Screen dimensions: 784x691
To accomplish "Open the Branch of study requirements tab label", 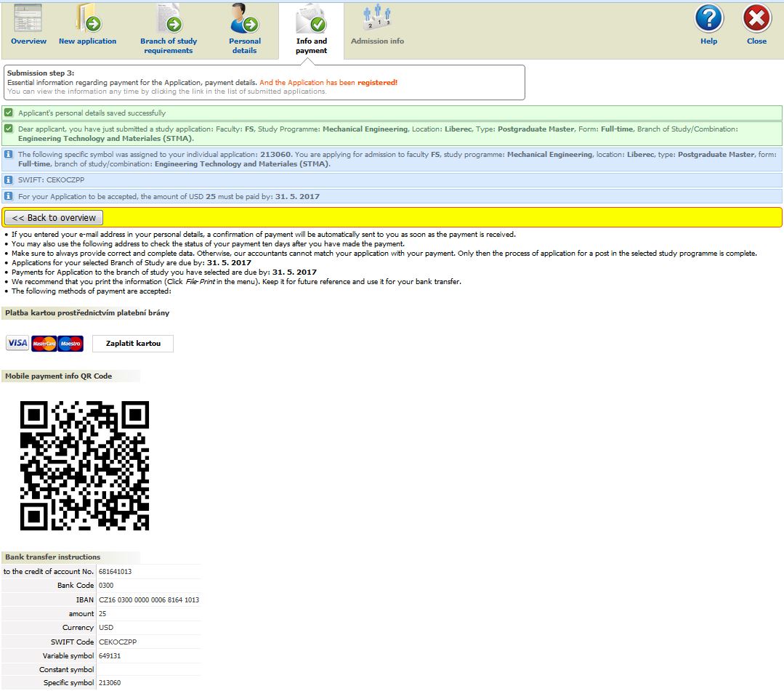I will pos(169,46).
